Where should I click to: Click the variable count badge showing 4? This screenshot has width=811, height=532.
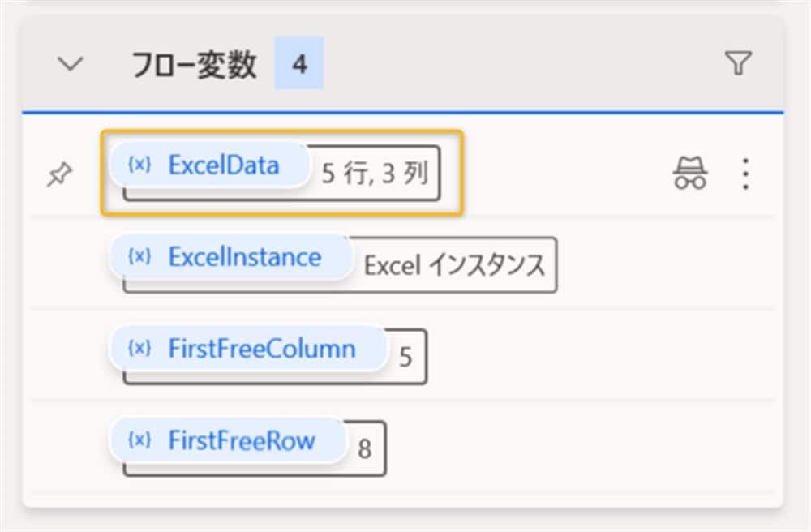[x=299, y=63]
